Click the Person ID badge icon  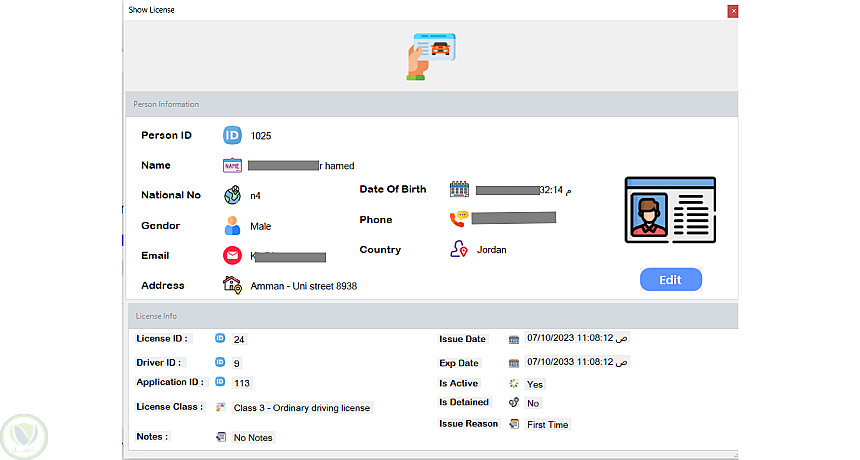232,135
